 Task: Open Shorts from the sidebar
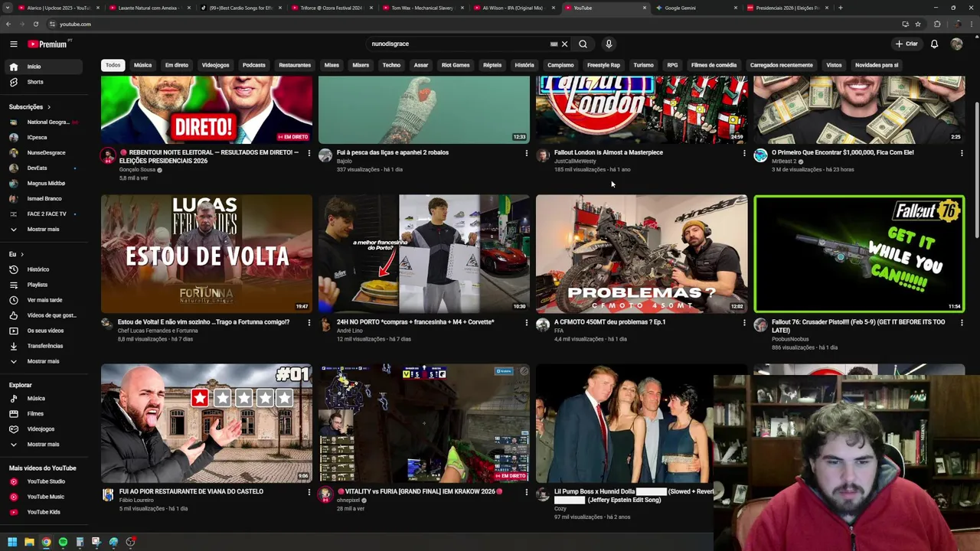[44, 82]
